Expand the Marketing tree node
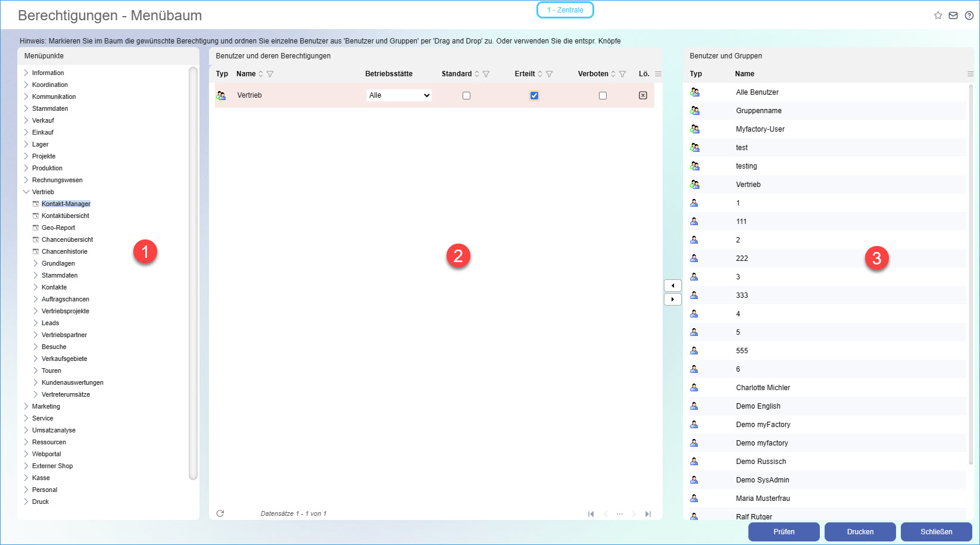980x545 pixels. [26, 406]
